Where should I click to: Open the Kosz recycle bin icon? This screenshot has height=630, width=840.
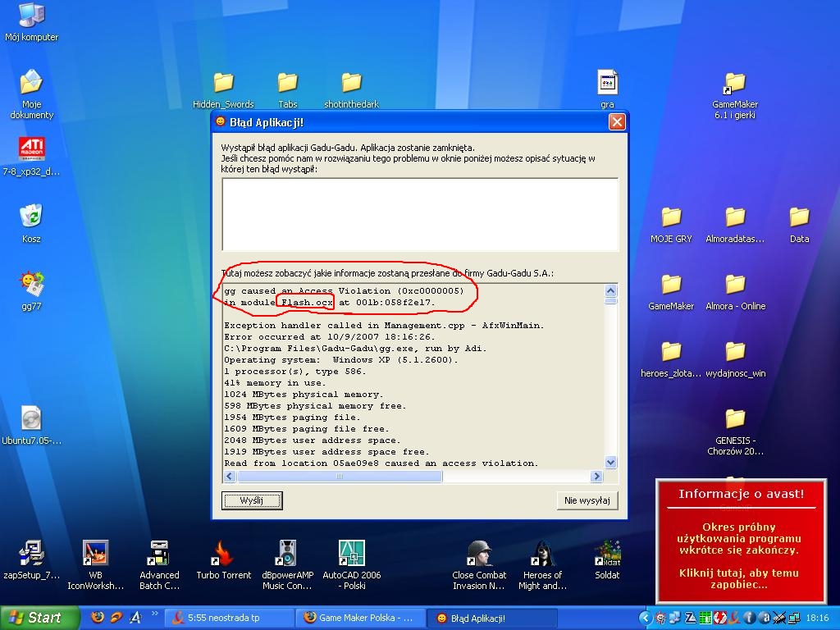[31, 217]
